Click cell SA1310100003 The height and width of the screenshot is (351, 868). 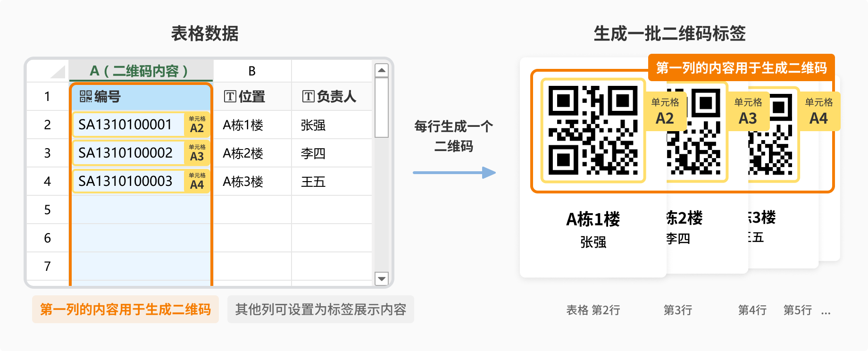point(128,181)
